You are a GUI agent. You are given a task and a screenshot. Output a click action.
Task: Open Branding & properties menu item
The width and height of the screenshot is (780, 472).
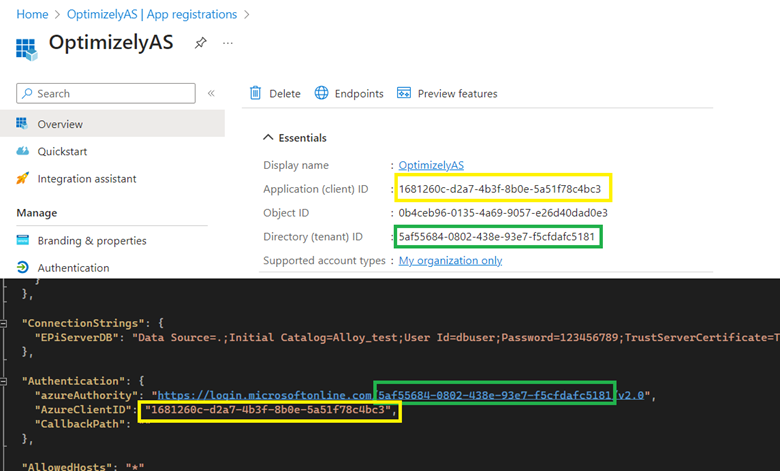click(92, 241)
